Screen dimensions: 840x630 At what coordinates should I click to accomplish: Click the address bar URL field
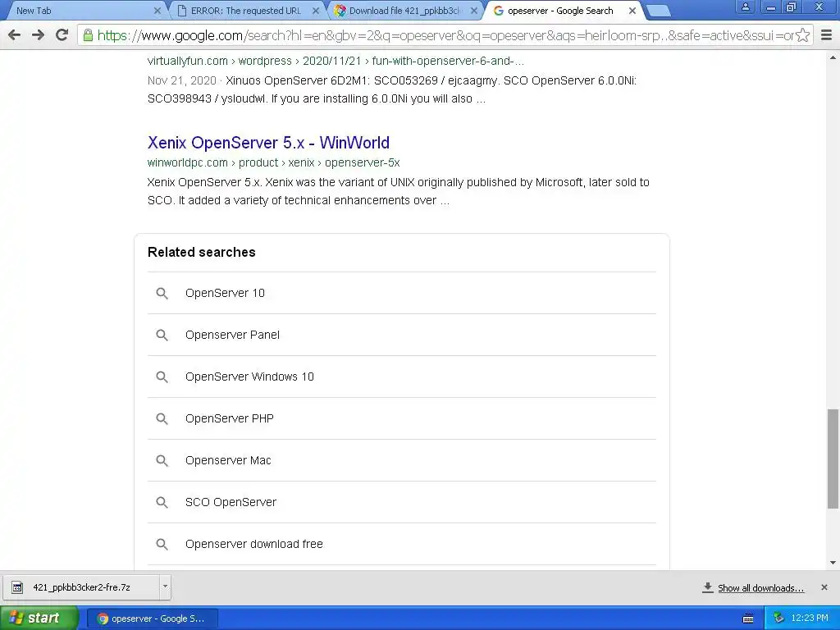point(445,35)
